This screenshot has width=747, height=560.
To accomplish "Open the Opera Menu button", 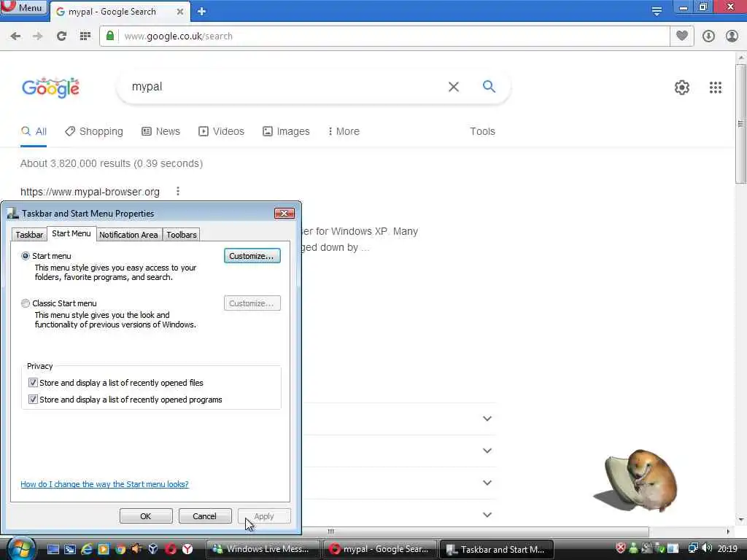I will pos(23,7).
